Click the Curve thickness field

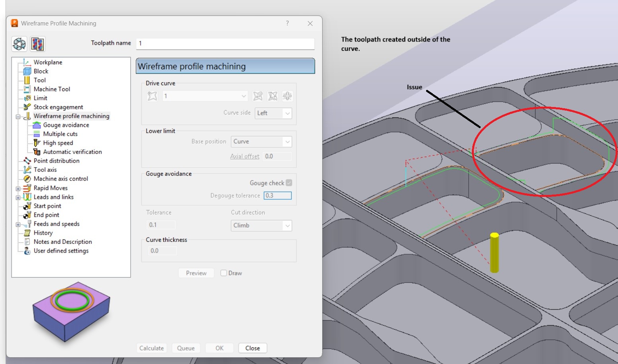point(162,251)
